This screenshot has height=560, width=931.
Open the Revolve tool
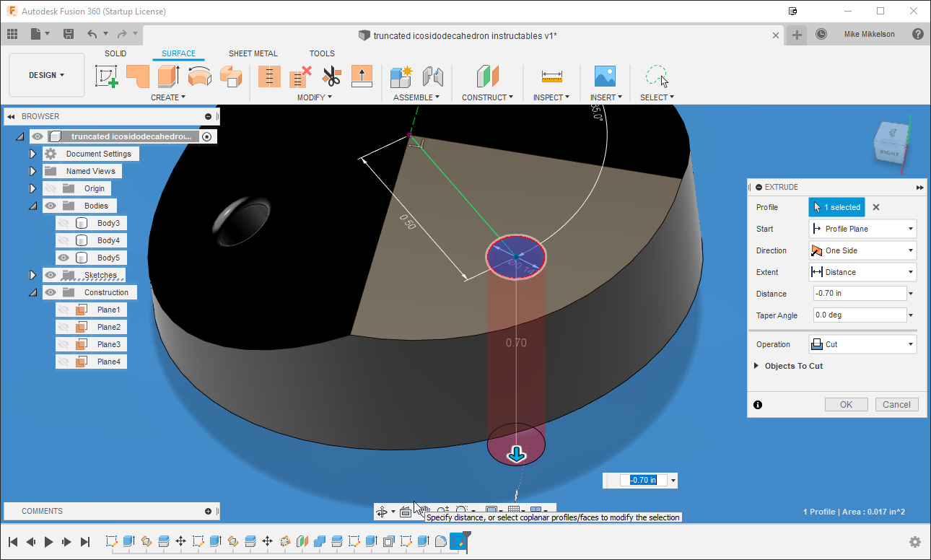[199, 76]
